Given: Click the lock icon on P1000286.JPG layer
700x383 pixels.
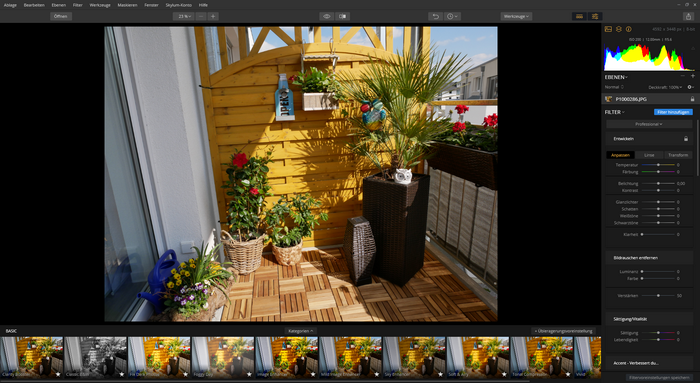Looking at the screenshot, I should pos(692,99).
